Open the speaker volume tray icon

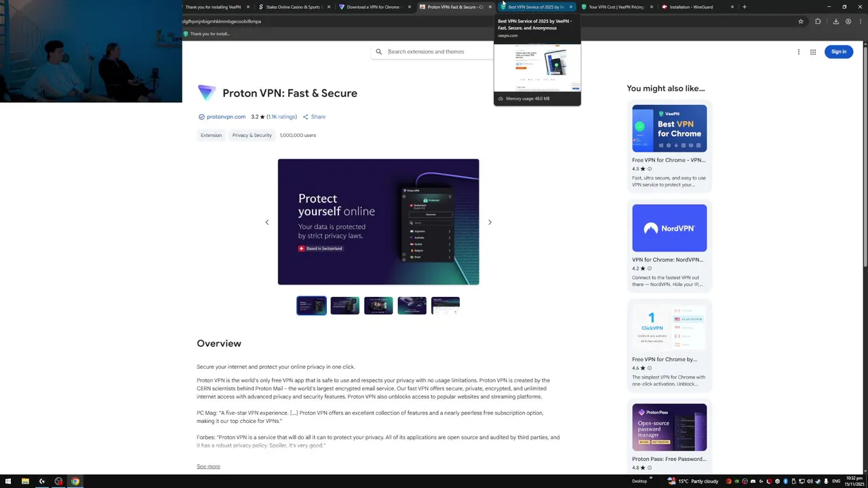pyautogui.click(x=810, y=481)
